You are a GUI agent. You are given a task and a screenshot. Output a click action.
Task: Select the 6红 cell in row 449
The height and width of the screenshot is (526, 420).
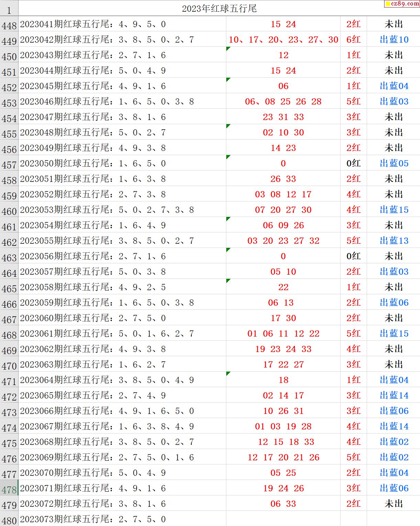(353, 40)
